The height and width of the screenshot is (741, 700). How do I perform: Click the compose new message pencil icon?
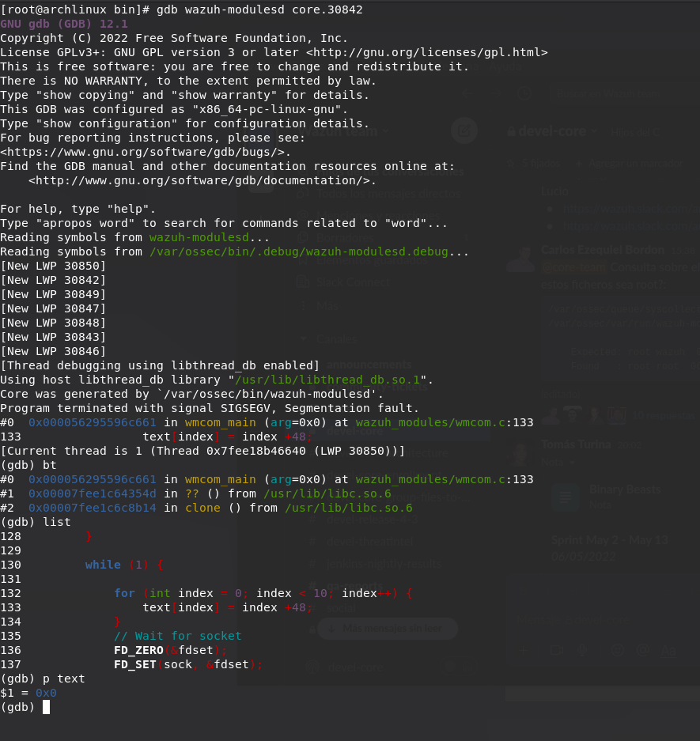[464, 130]
